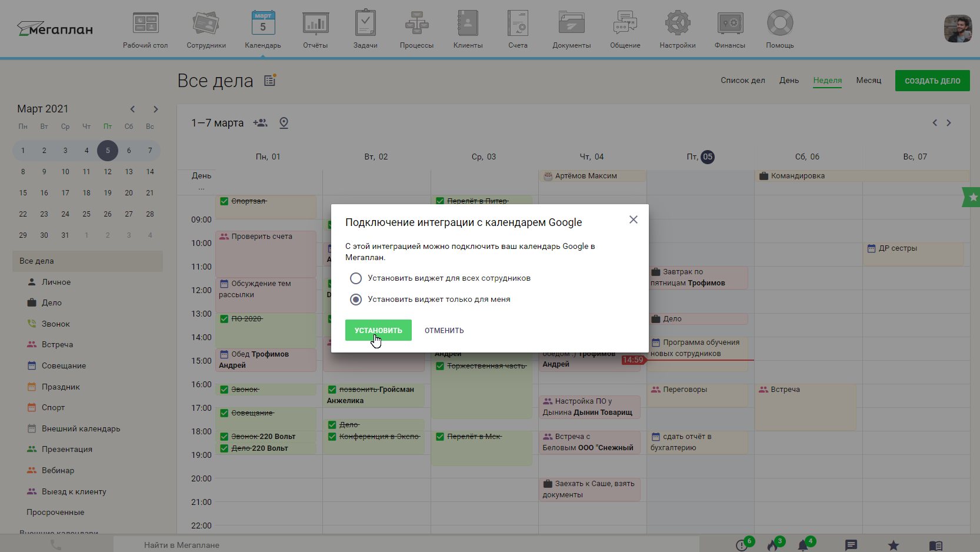Show previous week arrow
The image size is (980, 552).
click(x=935, y=122)
